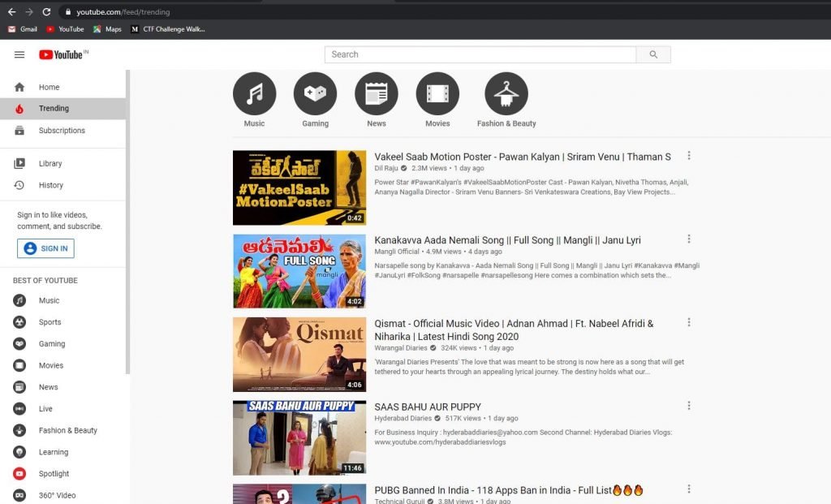The height and width of the screenshot is (504, 831).
Task: Open options menu for Qismat video
Action: tap(689, 322)
